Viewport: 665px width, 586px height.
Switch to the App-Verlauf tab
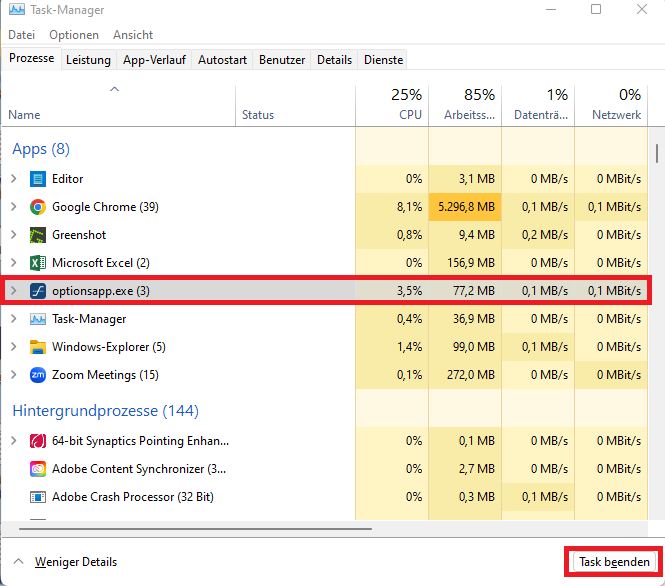tap(154, 60)
